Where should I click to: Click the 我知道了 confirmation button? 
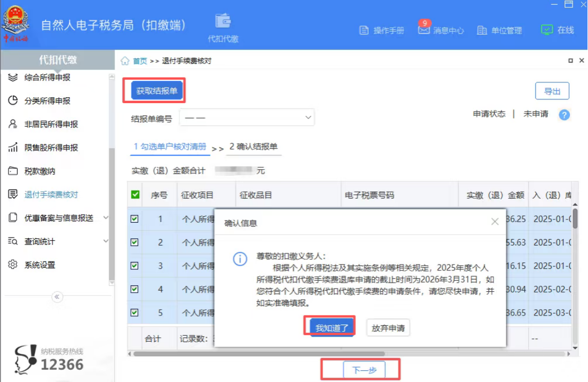(329, 328)
